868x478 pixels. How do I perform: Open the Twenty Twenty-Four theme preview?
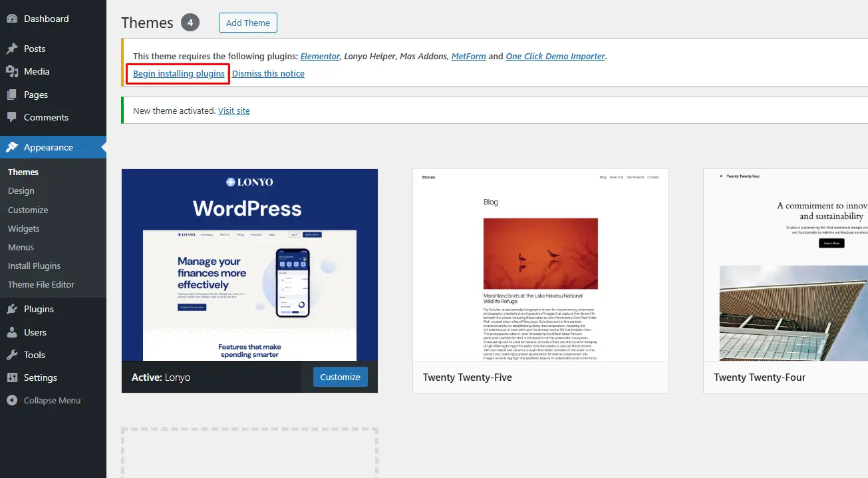pos(786,265)
